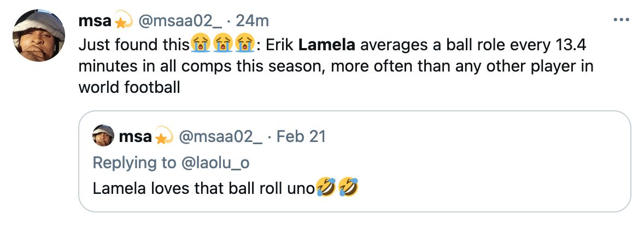Click the first crying emoji in the tweet

[x=199, y=44]
